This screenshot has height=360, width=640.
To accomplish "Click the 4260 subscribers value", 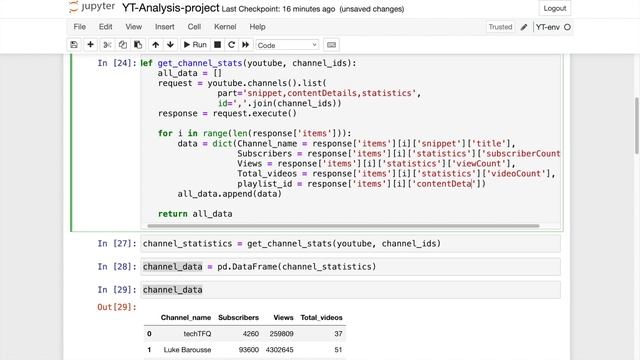I will pyautogui.click(x=251, y=334).
